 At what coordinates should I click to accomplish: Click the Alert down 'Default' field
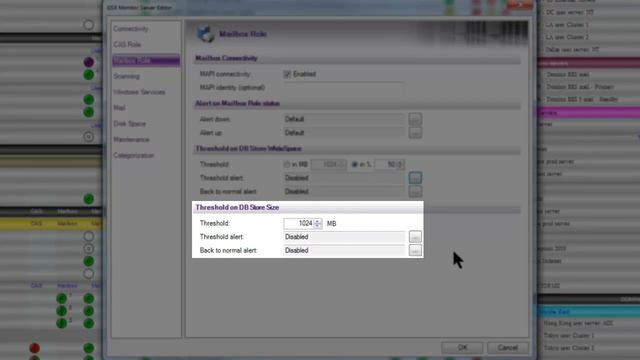(344, 119)
